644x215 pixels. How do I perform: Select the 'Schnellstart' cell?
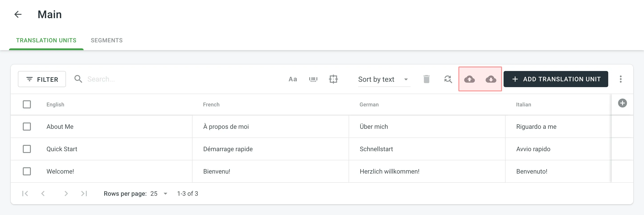(427, 149)
